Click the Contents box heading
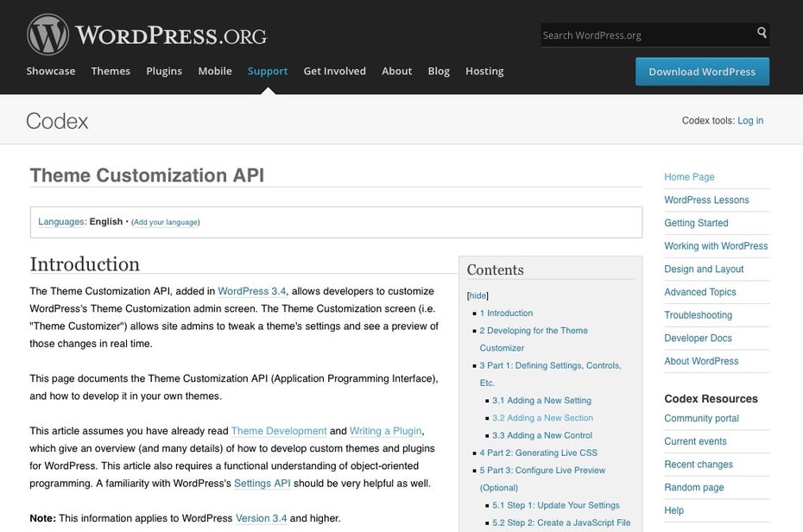Viewport: 803px width, 532px height. pyautogui.click(x=496, y=269)
